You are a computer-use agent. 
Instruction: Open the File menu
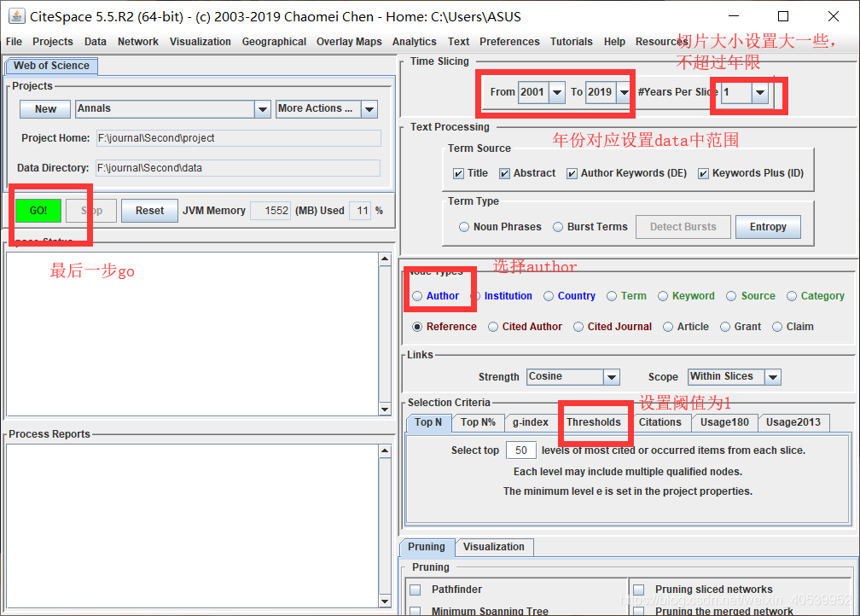pos(14,42)
